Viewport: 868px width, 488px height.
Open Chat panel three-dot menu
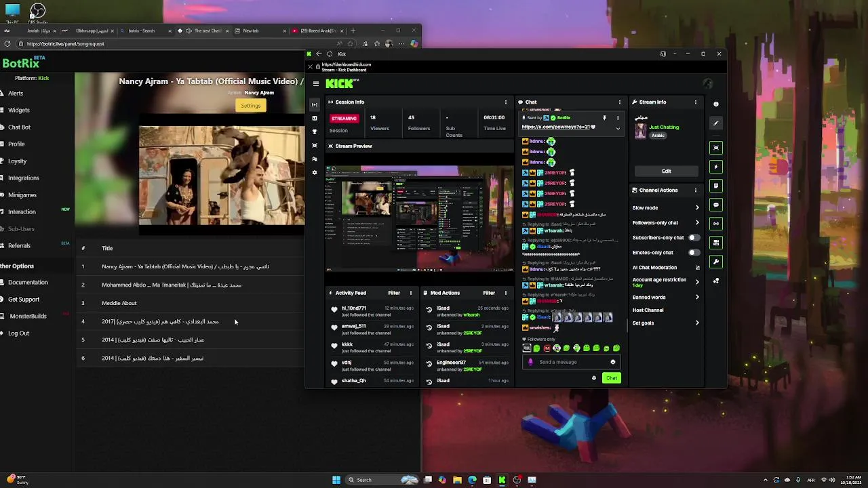coord(619,102)
